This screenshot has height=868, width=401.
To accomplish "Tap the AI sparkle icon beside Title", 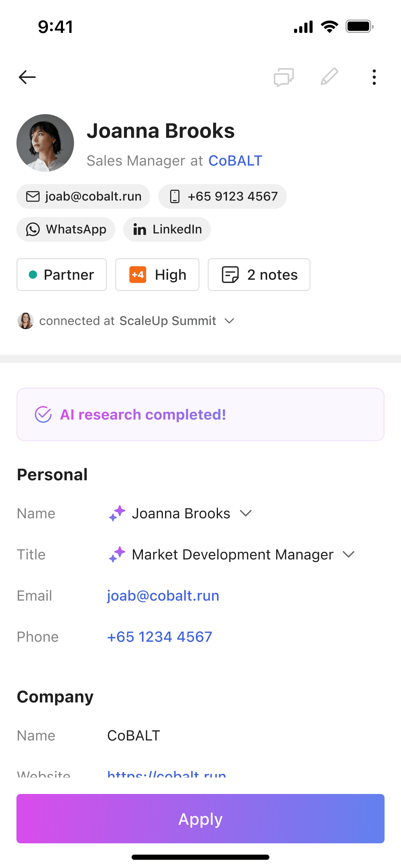I will click(x=117, y=554).
